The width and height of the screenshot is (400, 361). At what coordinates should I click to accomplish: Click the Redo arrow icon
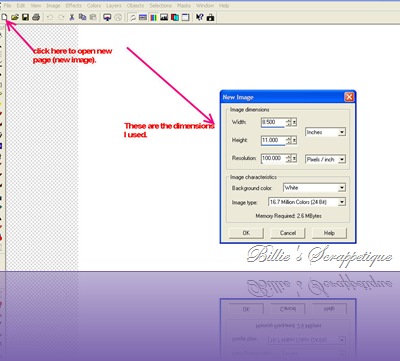61,17
